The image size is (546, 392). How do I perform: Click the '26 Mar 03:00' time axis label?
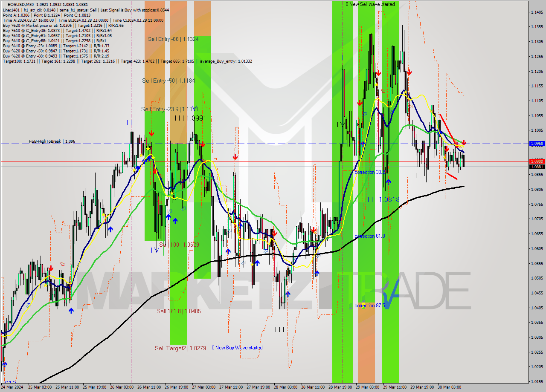[122, 387]
